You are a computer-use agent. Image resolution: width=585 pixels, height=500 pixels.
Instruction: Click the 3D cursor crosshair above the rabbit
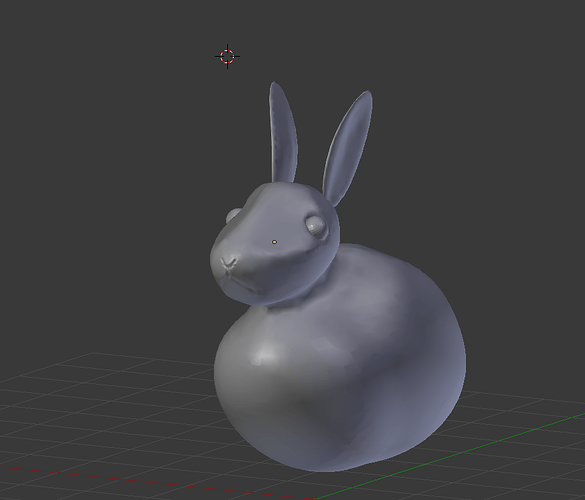[x=227, y=57]
